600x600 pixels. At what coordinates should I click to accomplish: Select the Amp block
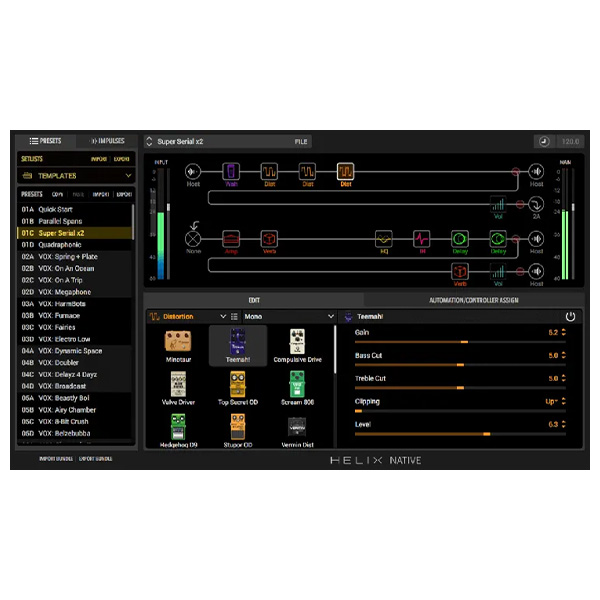(231, 239)
